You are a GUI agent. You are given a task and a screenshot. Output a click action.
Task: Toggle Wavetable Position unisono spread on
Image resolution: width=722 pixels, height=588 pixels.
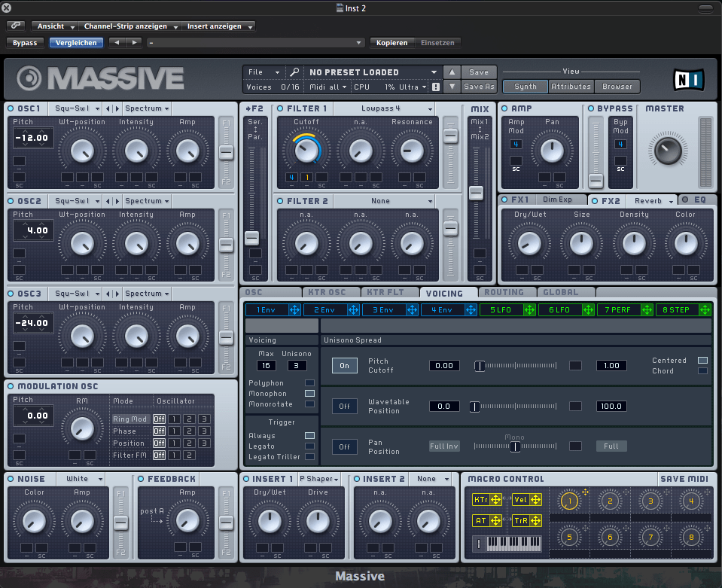pos(344,406)
